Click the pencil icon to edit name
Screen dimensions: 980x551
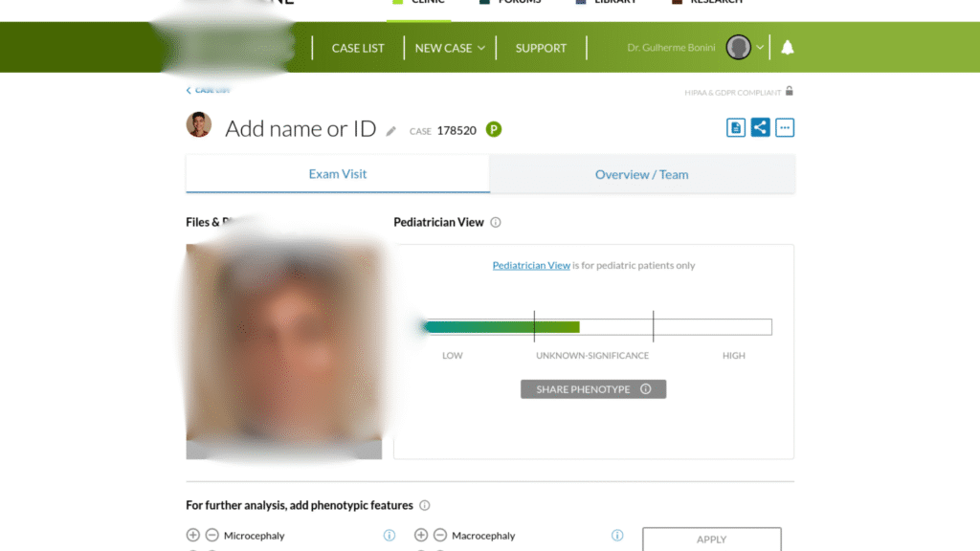390,131
